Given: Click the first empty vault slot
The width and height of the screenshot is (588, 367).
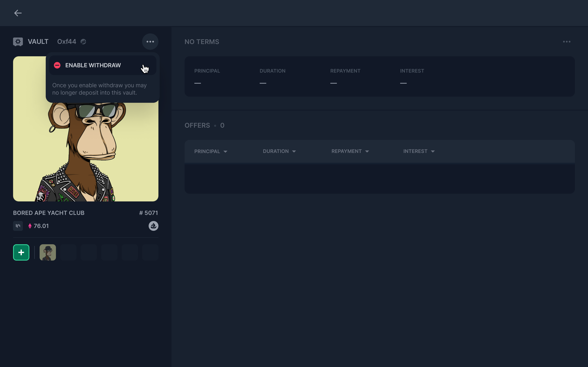Looking at the screenshot, I should 68,252.
